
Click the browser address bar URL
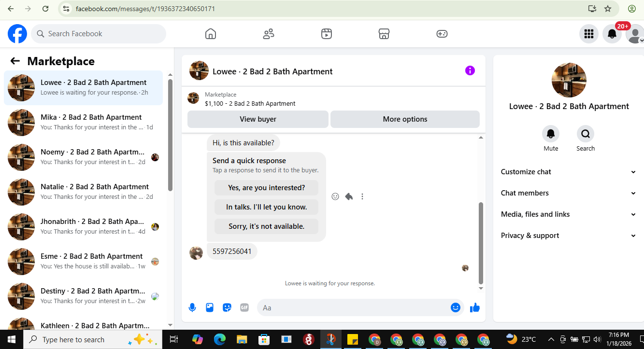(145, 9)
